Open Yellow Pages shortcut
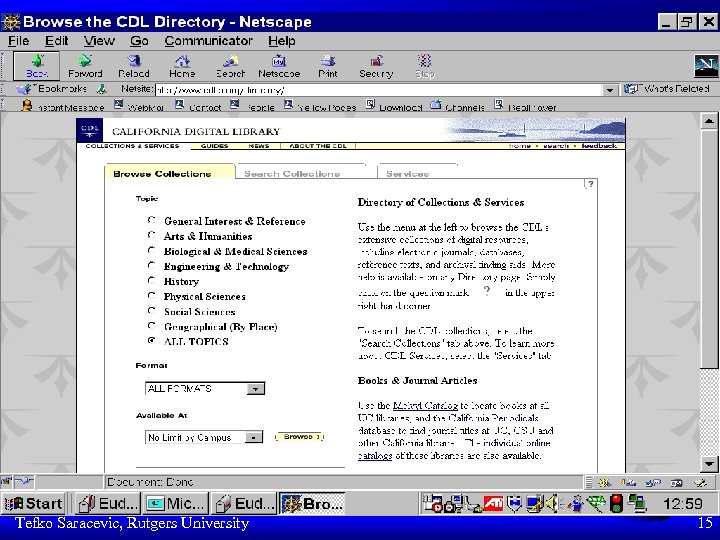720x540 pixels. [320, 107]
